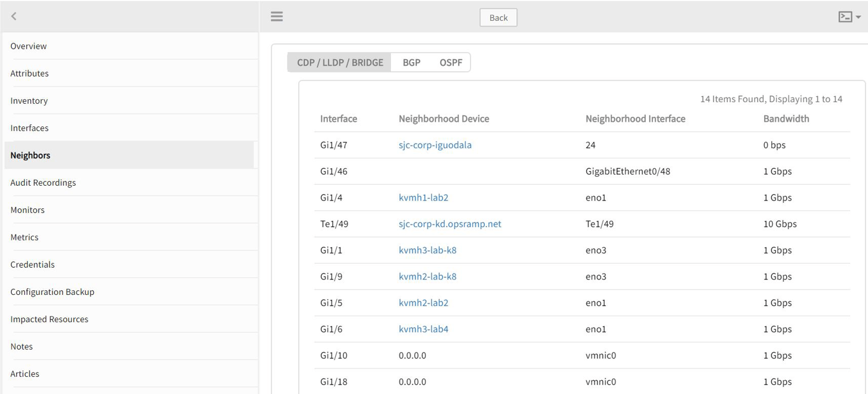868x394 pixels.
Task: Select the Te1/49 interface cell in Interface column
Action: [334, 224]
